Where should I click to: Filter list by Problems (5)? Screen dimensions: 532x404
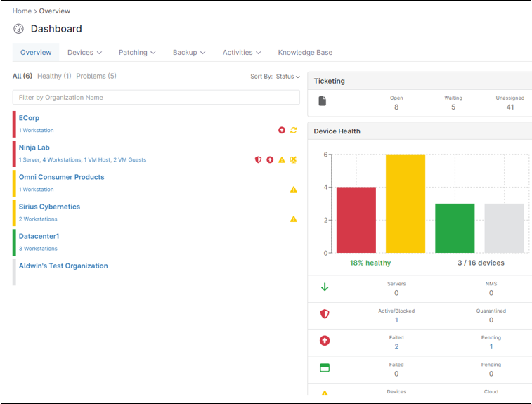pos(96,76)
